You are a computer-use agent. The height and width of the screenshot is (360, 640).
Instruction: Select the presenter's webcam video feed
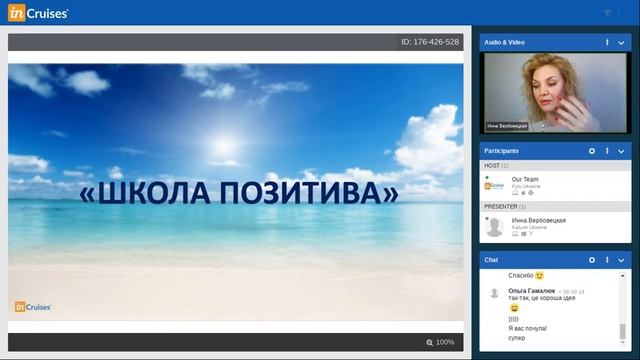pyautogui.click(x=555, y=93)
